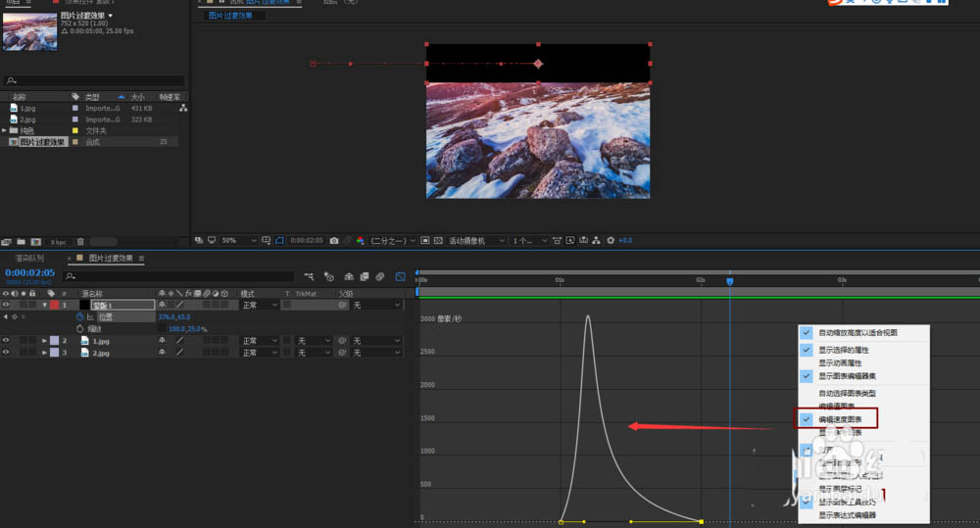Open the 50% magnification dropdown
The height and width of the screenshot is (528, 980).
tap(239, 240)
